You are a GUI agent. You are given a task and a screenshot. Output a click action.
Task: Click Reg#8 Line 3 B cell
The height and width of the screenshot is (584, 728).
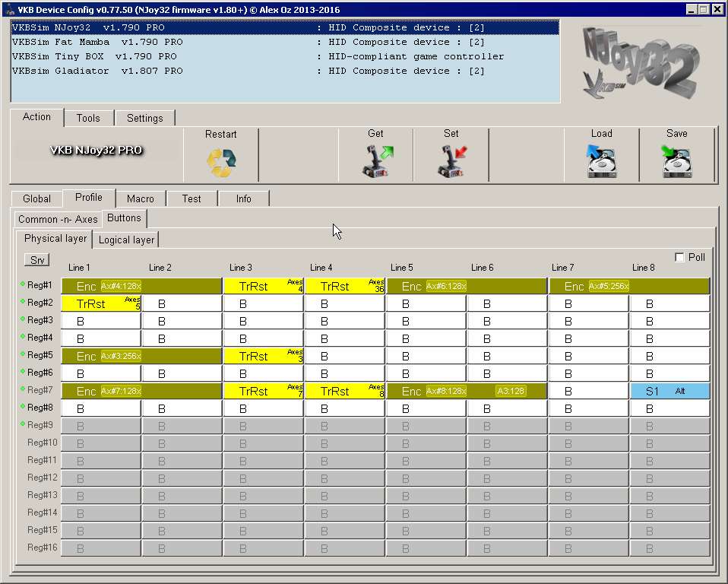coord(264,409)
